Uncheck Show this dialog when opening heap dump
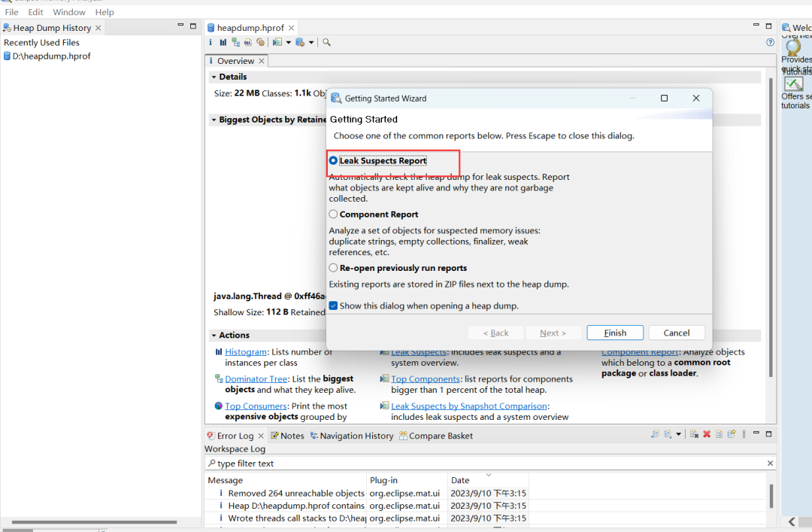 (334, 306)
